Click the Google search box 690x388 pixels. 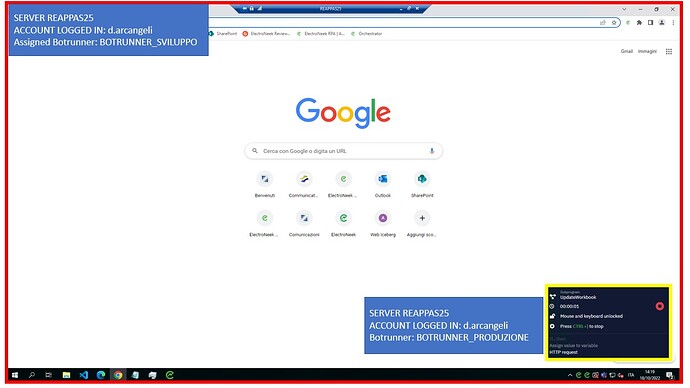click(343, 151)
